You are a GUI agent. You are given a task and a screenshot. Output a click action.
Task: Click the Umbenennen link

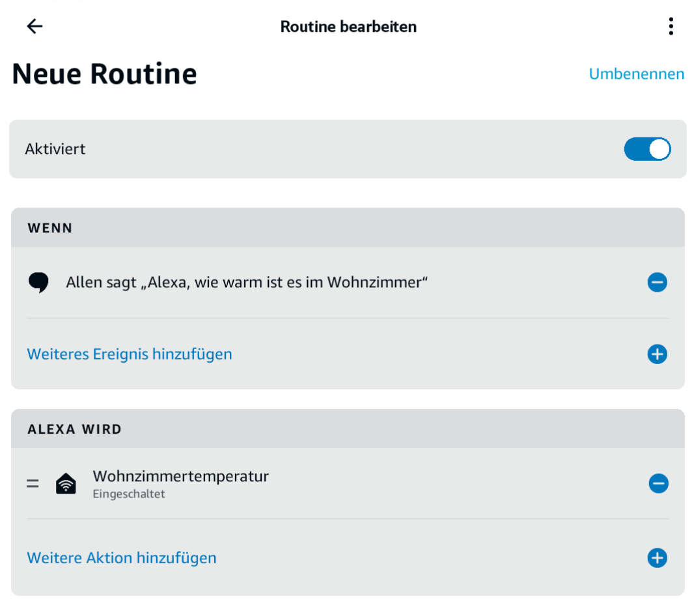click(636, 74)
